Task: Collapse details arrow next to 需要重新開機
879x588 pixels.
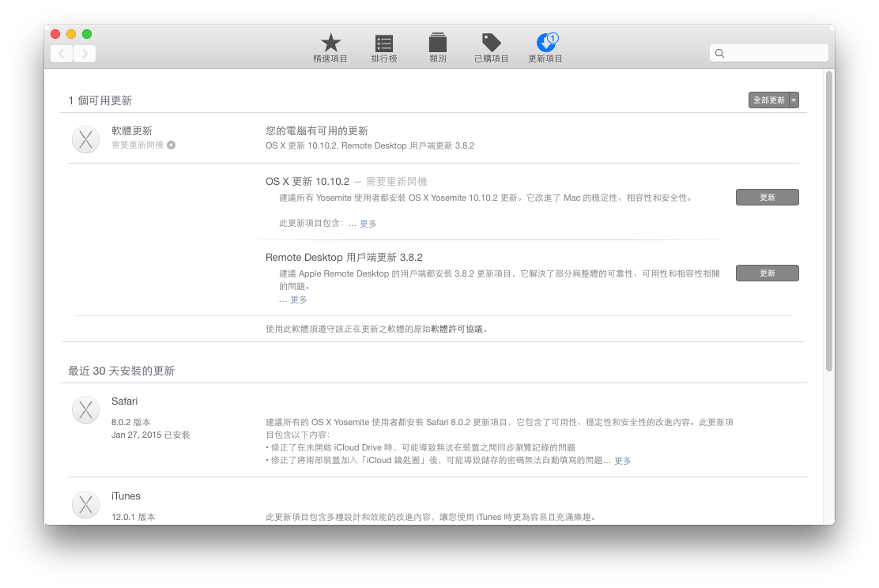Action: [x=172, y=145]
